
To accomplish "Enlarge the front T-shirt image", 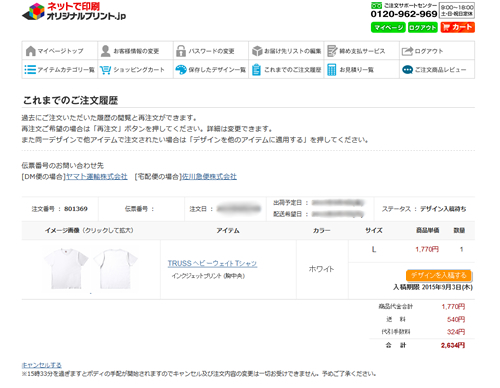I will pyautogui.click(x=66, y=268).
